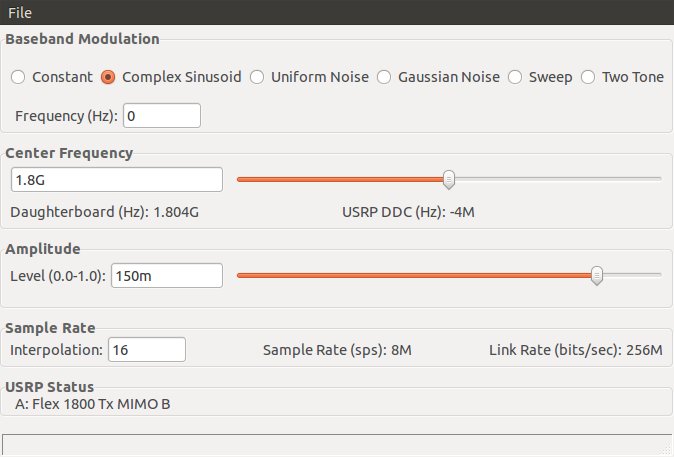Focus the Interpolation input field

click(x=146, y=349)
